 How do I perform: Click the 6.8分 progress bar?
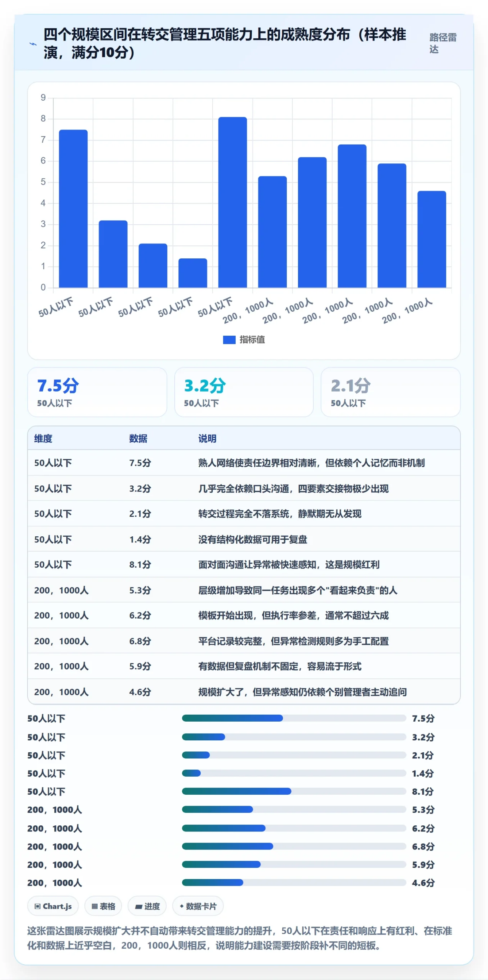pos(294,846)
